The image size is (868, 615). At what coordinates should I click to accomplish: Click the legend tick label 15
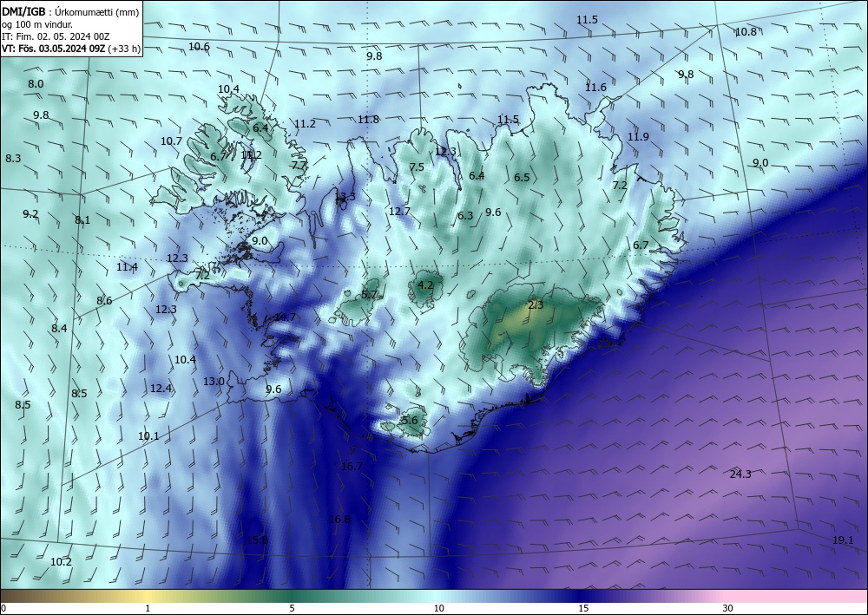tap(583, 609)
